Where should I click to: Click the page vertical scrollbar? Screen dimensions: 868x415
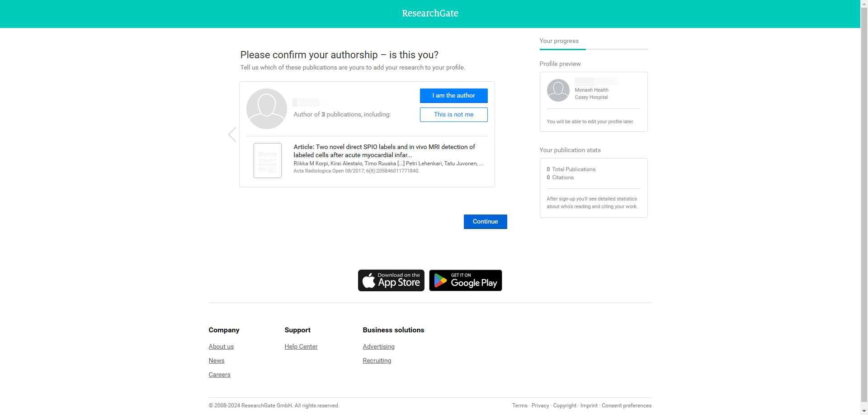tap(864, 204)
